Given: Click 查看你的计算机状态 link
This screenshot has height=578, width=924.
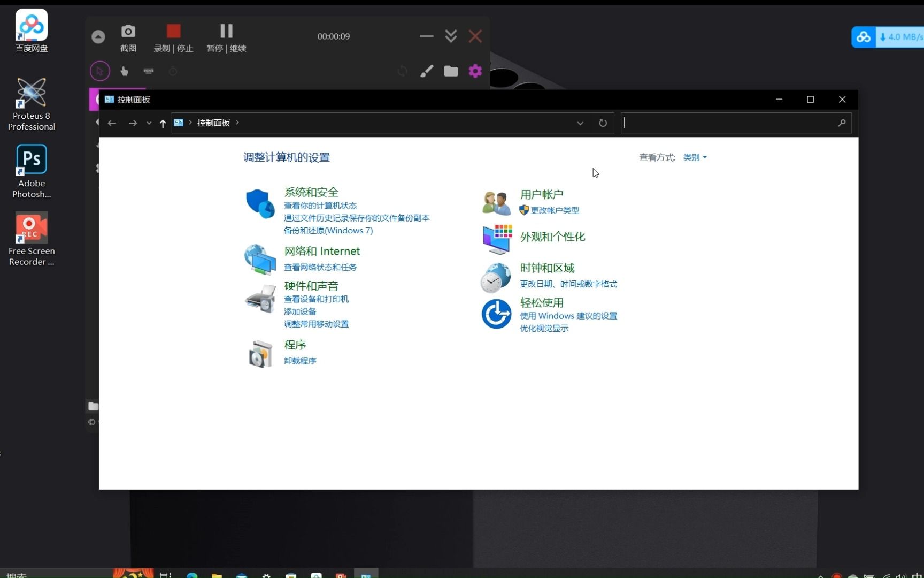Looking at the screenshot, I should pos(320,206).
